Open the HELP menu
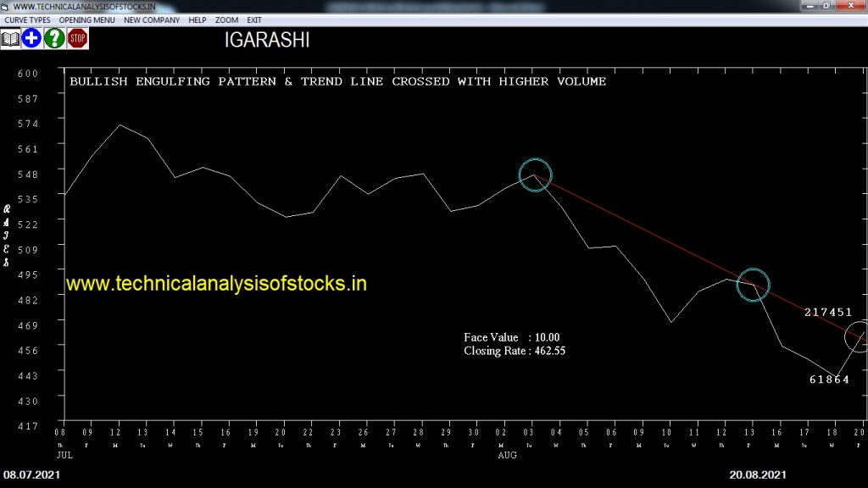This screenshot has width=868, height=488. (198, 19)
